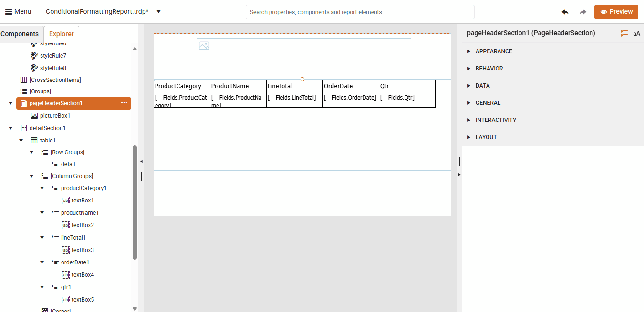
Task: Collapse the right properties panel arrow
Action: coord(459,175)
